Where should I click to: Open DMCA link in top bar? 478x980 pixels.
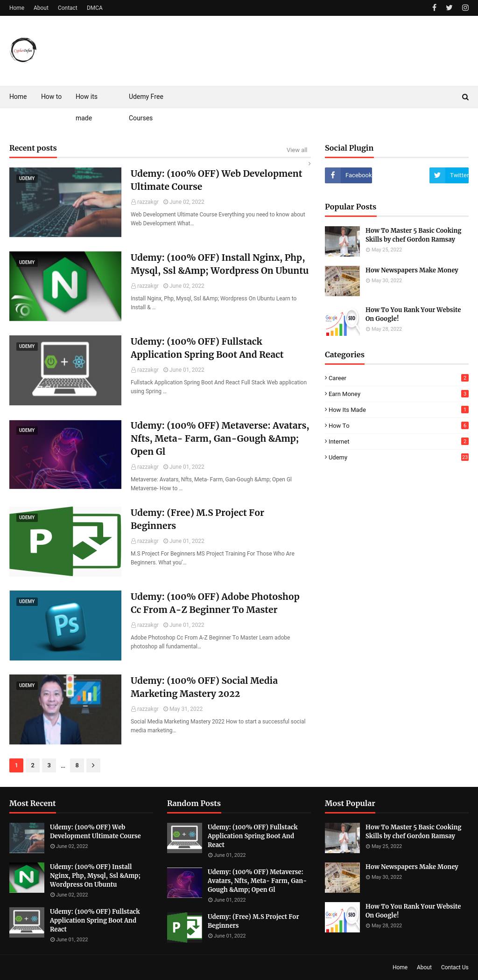(94, 8)
